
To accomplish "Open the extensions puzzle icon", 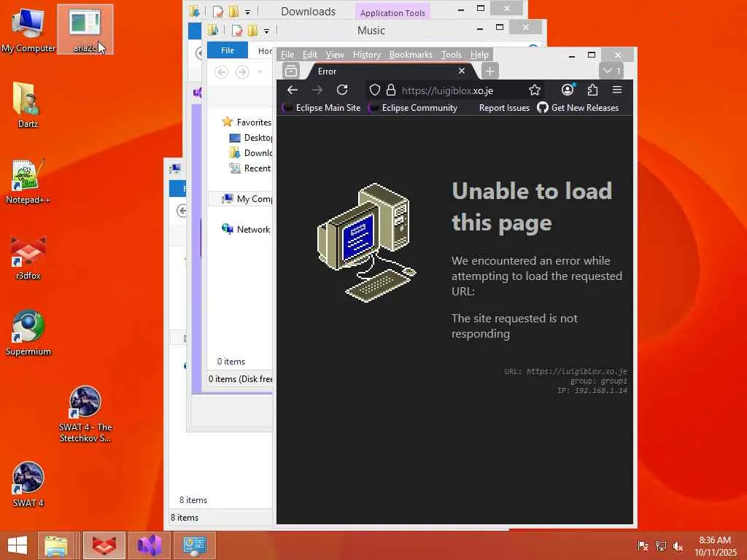I will [x=592, y=90].
